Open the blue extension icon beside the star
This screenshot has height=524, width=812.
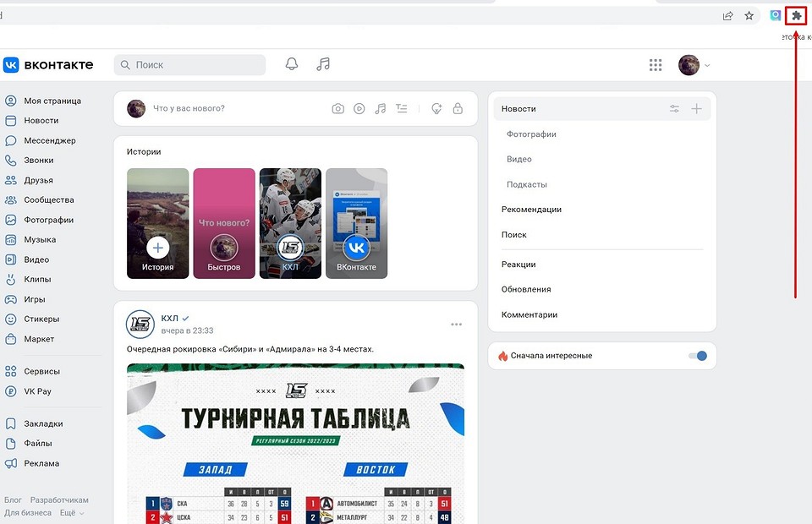776,15
